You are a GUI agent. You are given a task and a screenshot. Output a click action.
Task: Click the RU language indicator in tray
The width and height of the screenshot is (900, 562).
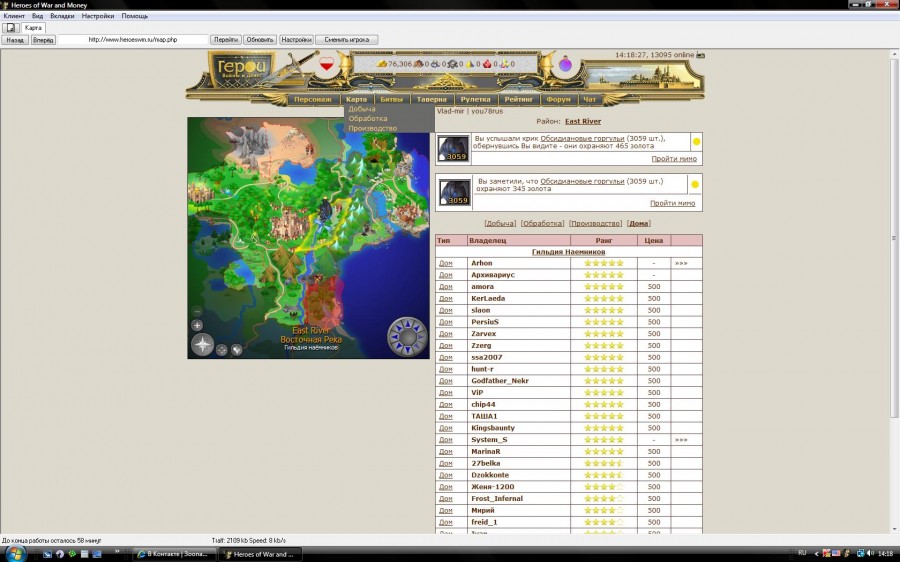pos(802,553)
